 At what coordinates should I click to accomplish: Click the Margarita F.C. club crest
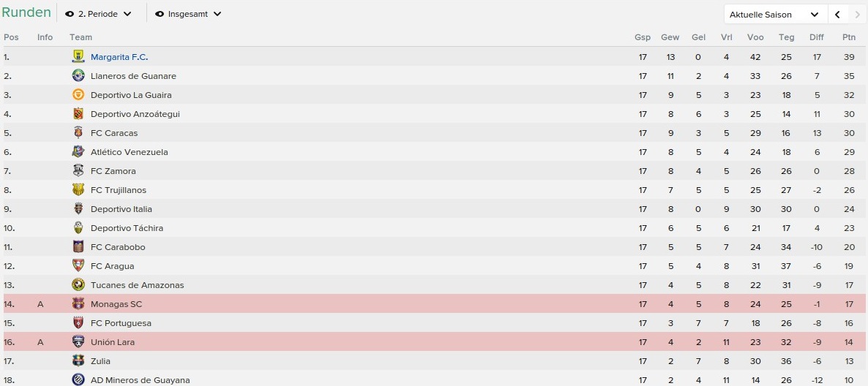pos(78,57)
